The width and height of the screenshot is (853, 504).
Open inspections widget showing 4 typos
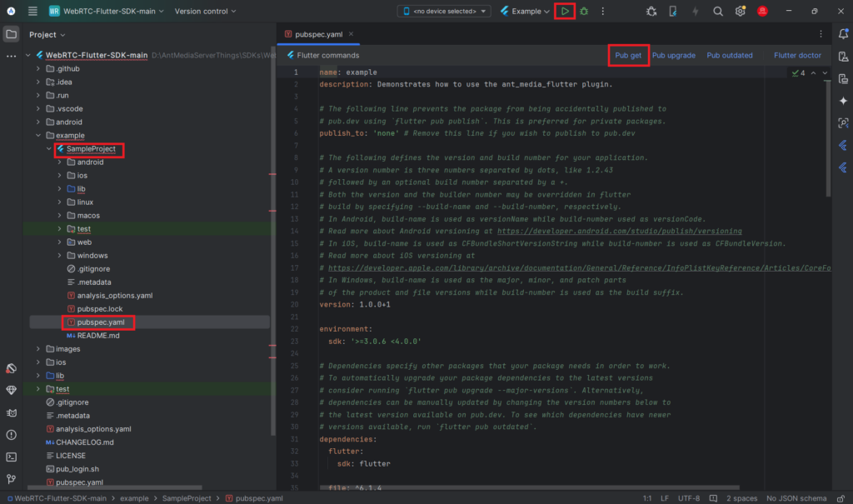799,73
